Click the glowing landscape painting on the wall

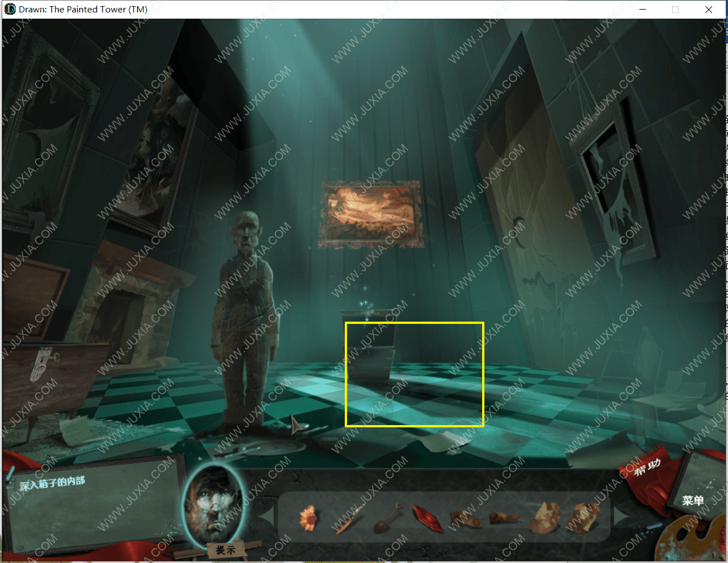coord(370,214)
